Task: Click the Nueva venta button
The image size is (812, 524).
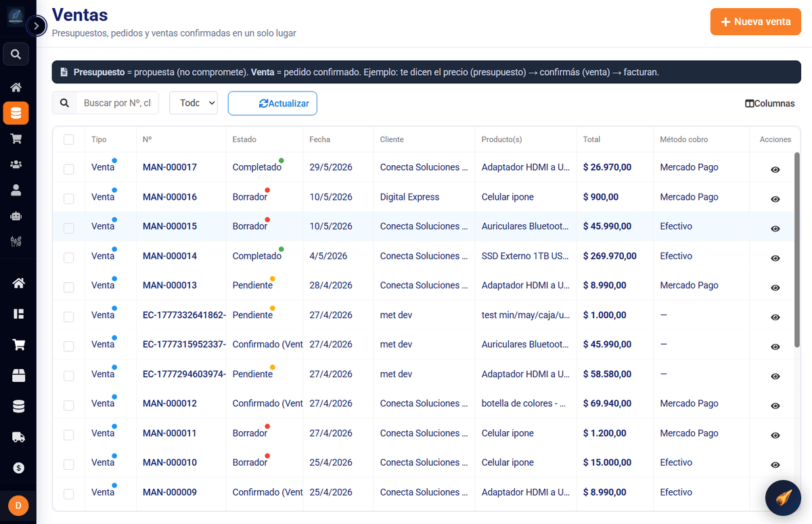Action: coord(756,22)
